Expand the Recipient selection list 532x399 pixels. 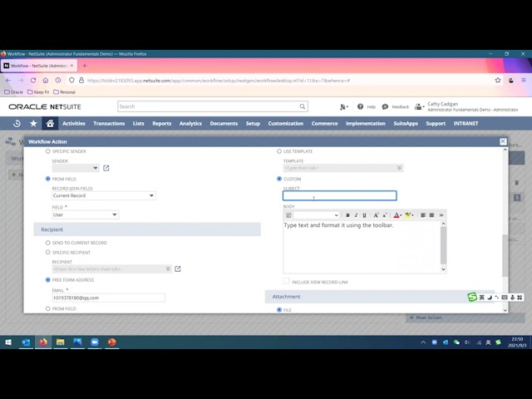coord(168,268)
